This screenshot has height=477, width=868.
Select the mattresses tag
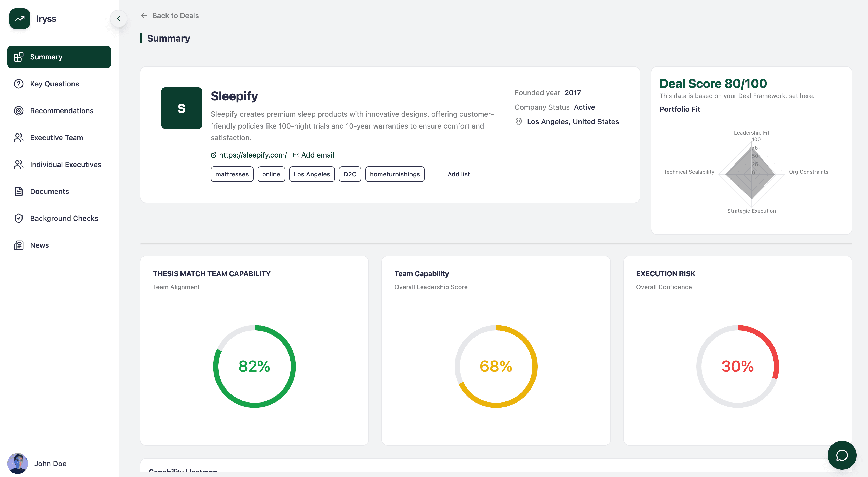(232, 174)
